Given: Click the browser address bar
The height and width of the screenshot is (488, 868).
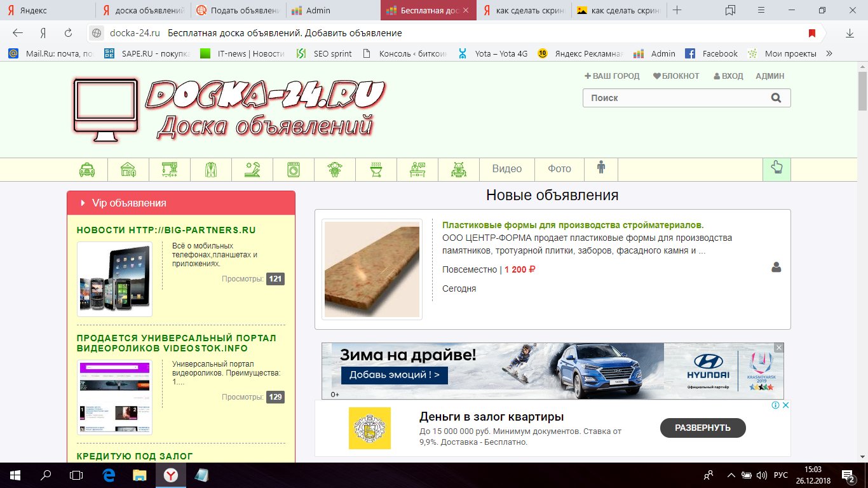Looking at the screenshot, I should click(x=456, y=33).
